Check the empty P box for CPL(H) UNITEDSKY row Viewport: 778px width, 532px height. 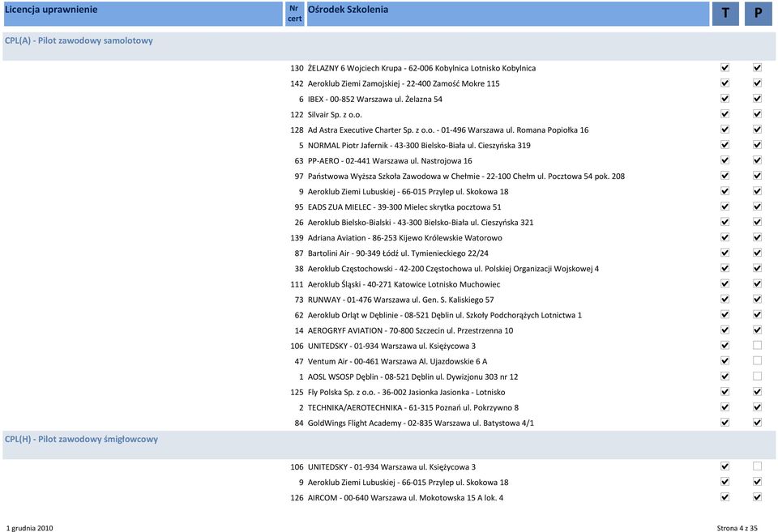coord(757,466)
